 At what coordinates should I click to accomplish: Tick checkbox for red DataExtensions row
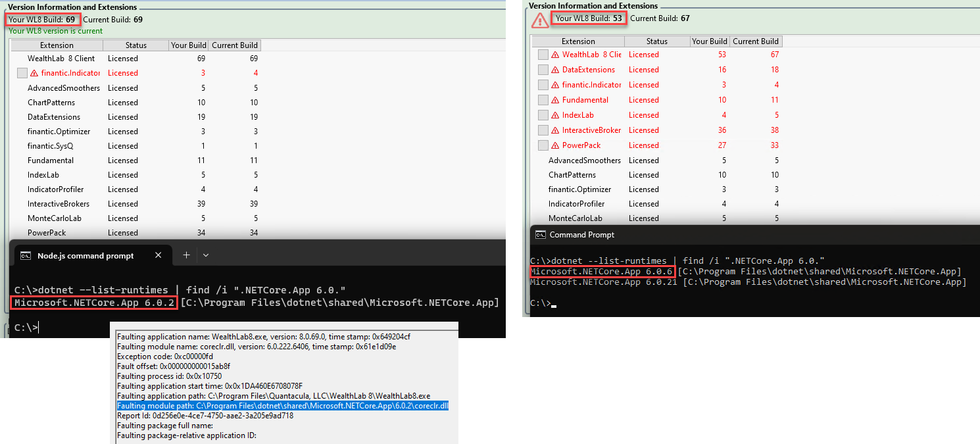coord(543,70)
